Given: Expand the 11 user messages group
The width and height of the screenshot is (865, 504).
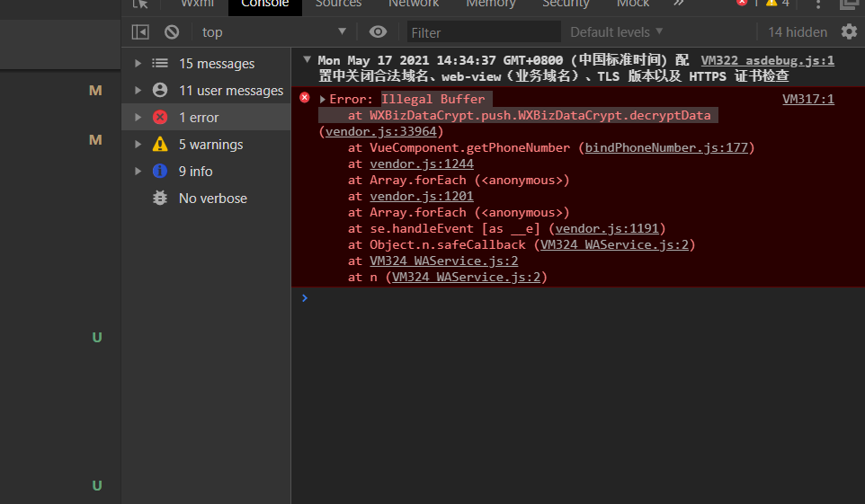Looking at the screenshot, I should tap(138, 90).
